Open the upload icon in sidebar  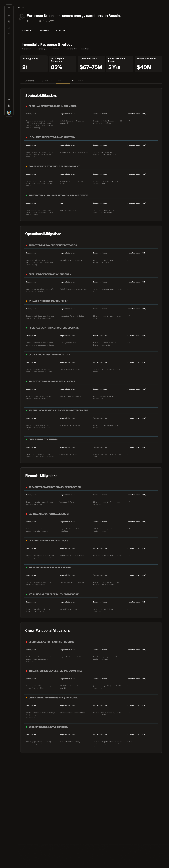9,34
